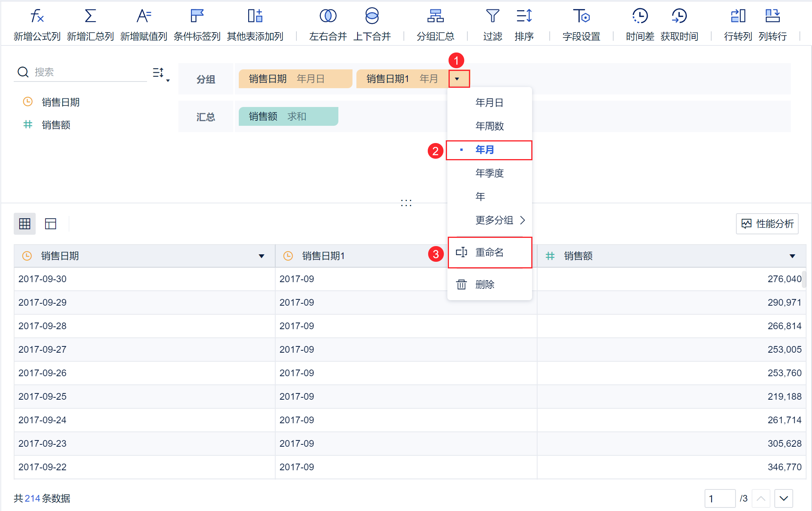Screen dimensions: 812x511
Task: Open the 过滤 filter tool
Action: pos(492,16)
